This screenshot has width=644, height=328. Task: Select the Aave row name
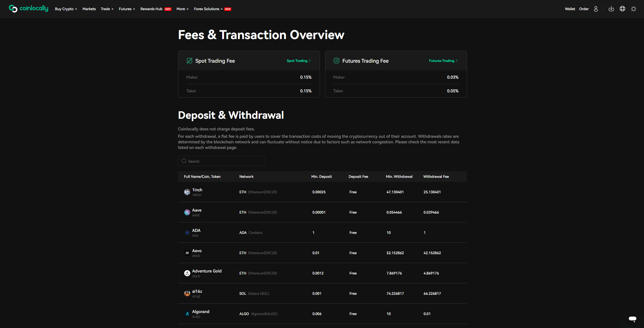(197, 210)
